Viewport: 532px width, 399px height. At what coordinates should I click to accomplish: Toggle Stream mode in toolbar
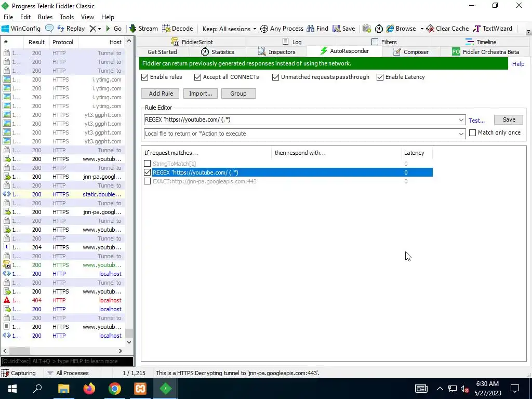[x=143, y=29]
